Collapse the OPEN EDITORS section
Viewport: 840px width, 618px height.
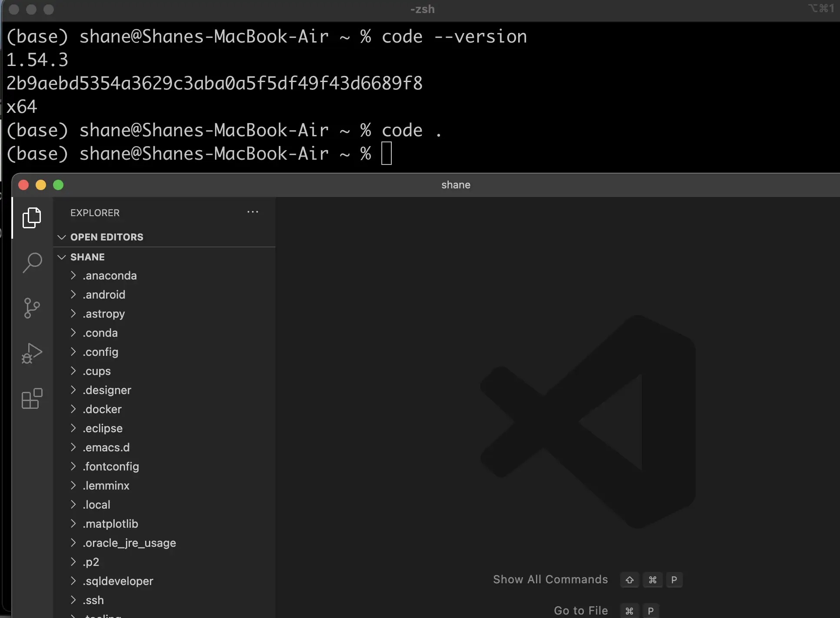coord(62,237)
